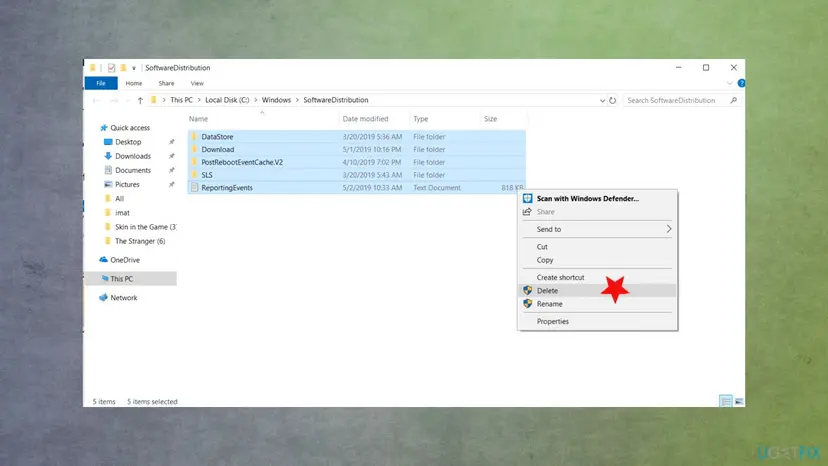828x466 pixels.
Task: Open the imat folder in sidebar
Action: click(x=123, y=213)
